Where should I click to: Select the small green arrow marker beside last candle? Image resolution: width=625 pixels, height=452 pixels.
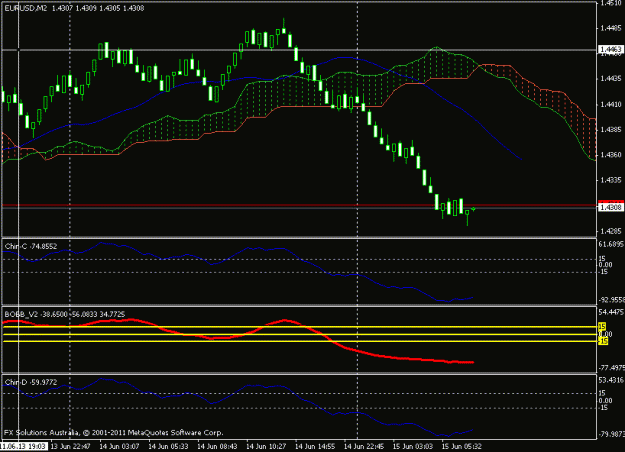pos(473,209)
